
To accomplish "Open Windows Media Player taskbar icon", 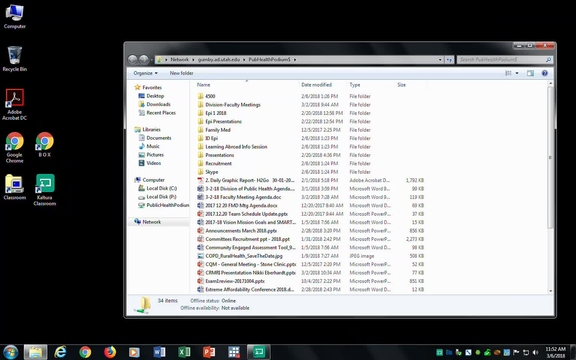I will point(134,352).
